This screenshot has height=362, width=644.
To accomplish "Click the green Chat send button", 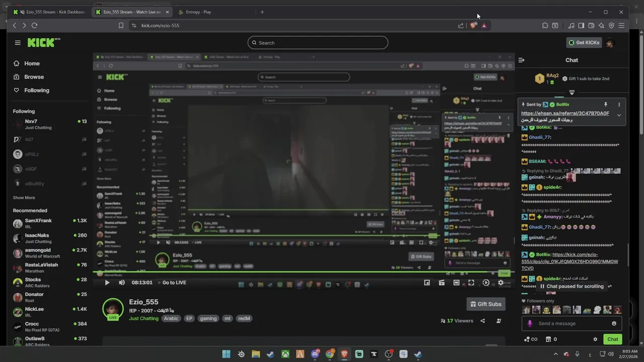I will click(612, 339).
